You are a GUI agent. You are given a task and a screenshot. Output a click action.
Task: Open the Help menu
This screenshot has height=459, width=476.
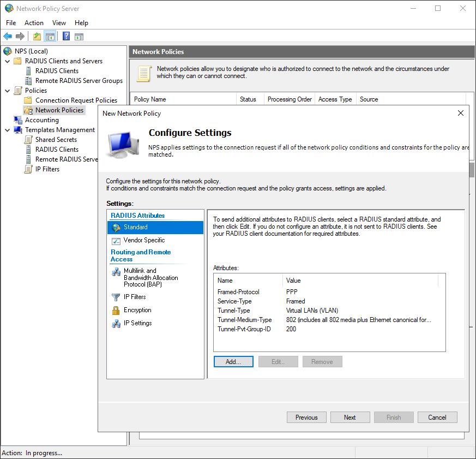point(81,23)
